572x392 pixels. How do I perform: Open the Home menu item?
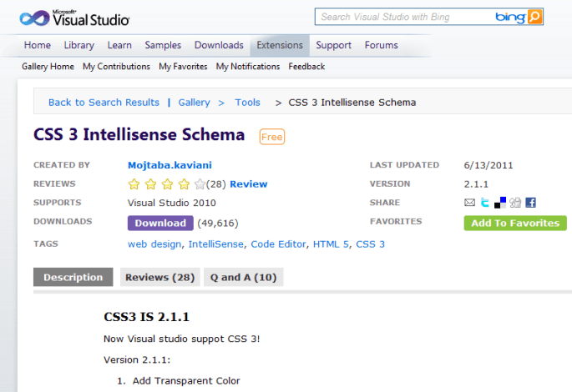[38, 45]
